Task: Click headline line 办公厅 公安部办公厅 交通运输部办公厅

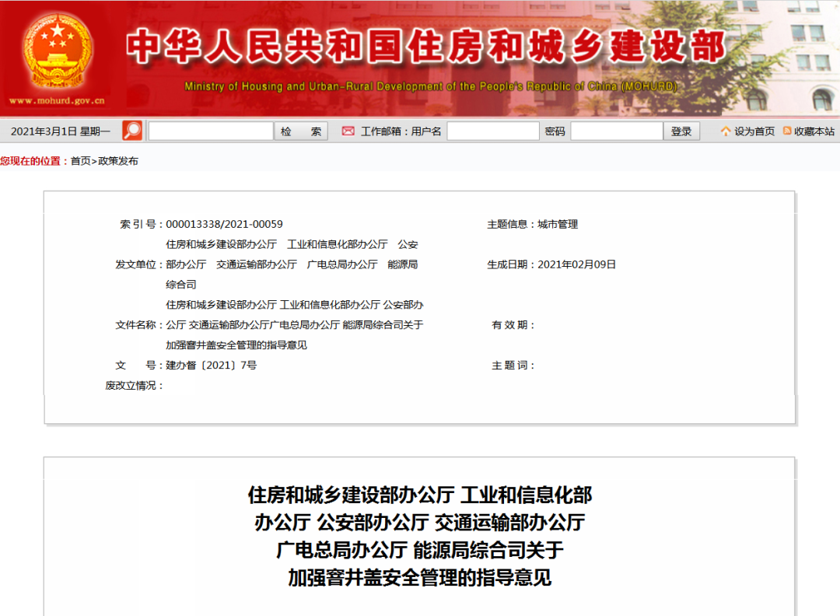Action: (x=419, y=522)
